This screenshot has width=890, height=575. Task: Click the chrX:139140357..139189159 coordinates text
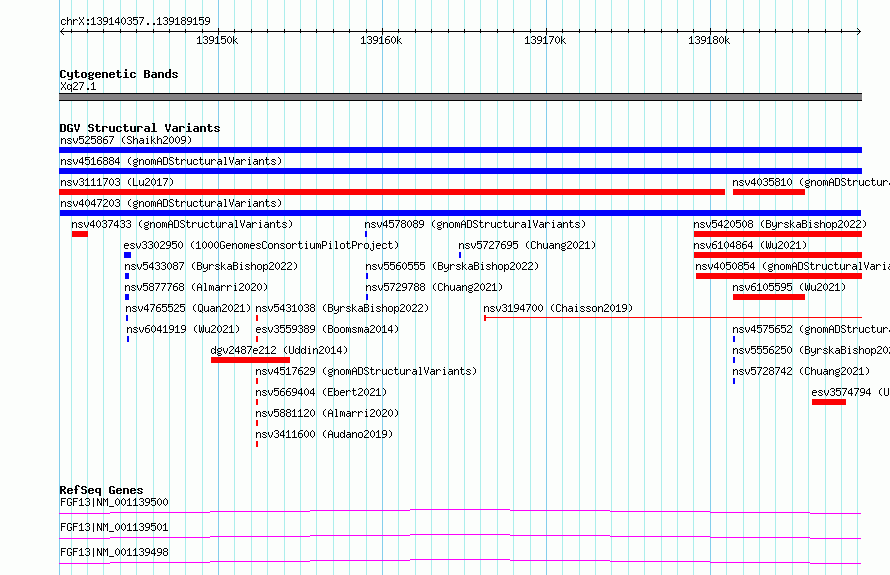(x=135, y=22)
